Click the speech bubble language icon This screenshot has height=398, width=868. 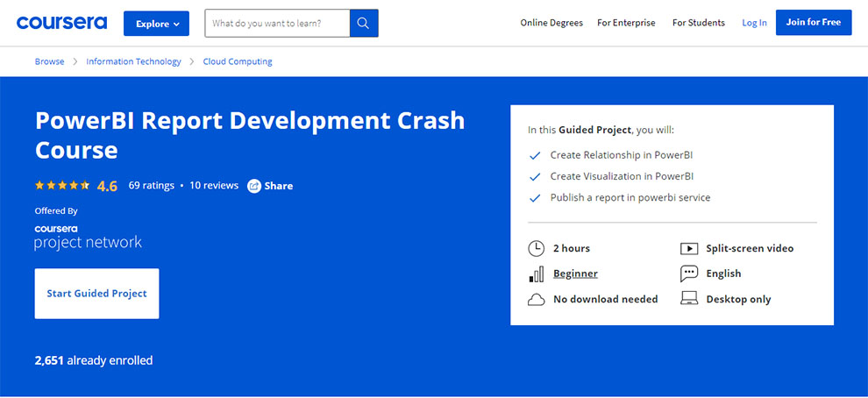(x=688, y=274)
